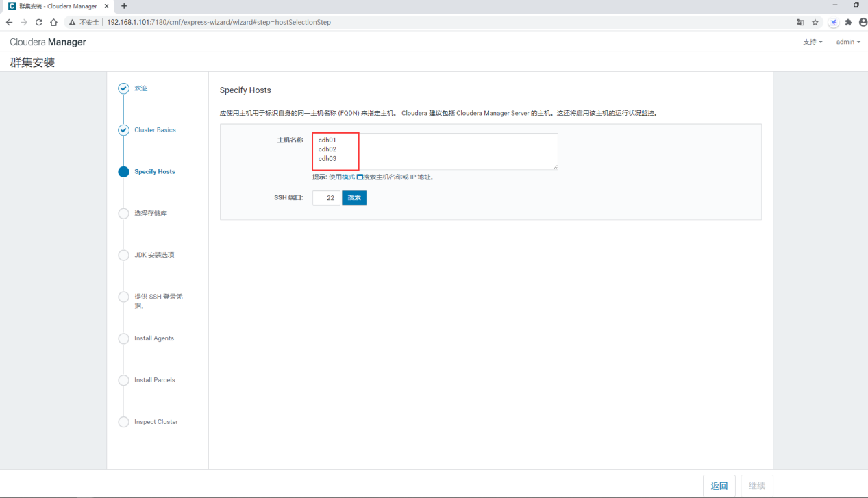This screenshot has width=868, height=498.
Task: Select the 提供 SSH 登录凭据 step
Action: (x=158, y=301)
